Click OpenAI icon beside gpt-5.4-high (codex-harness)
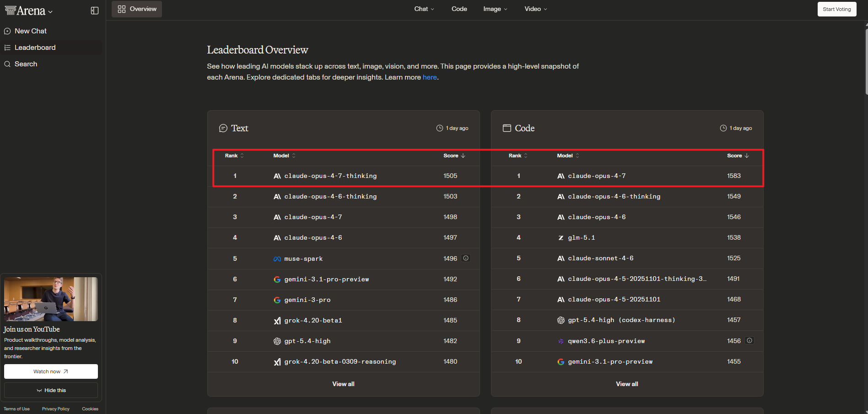868x414 pixels. 561,320
